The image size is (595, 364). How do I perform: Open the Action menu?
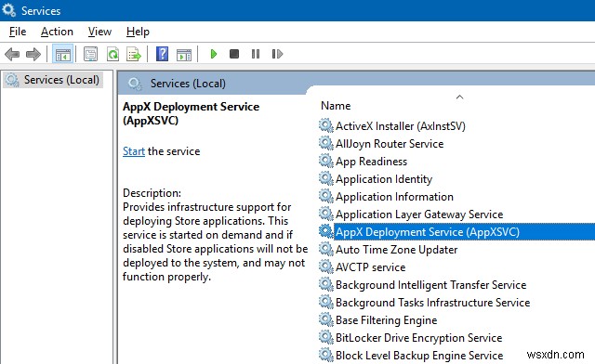pyautogui.click(x=57, y=32)
